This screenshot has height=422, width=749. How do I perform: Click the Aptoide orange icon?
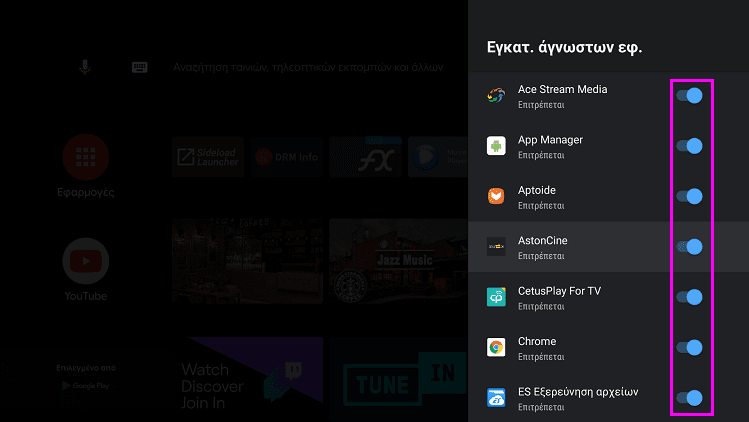(x=496, y=196)
